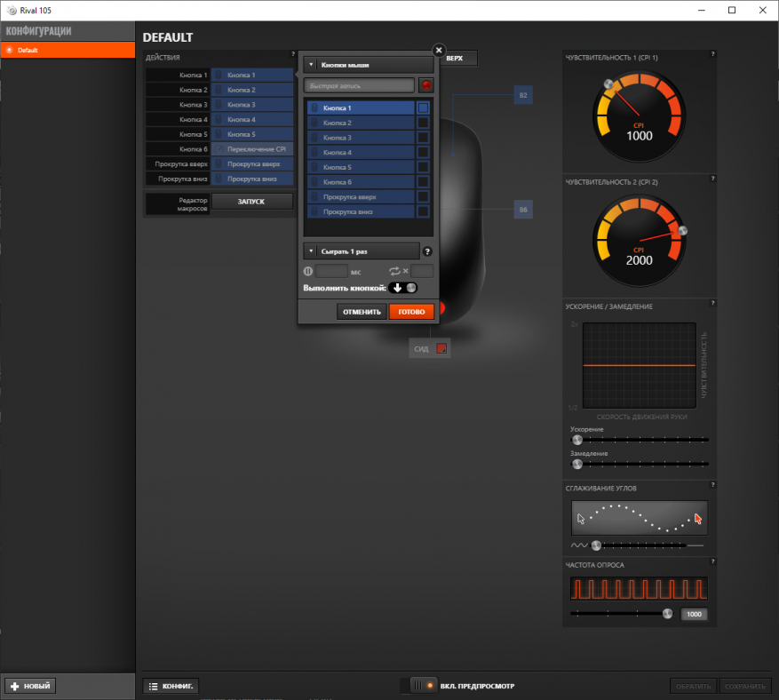Click the Быстрая запись quick record field
The height and width of the screenshot is (700, 779).
pos(359,85)
